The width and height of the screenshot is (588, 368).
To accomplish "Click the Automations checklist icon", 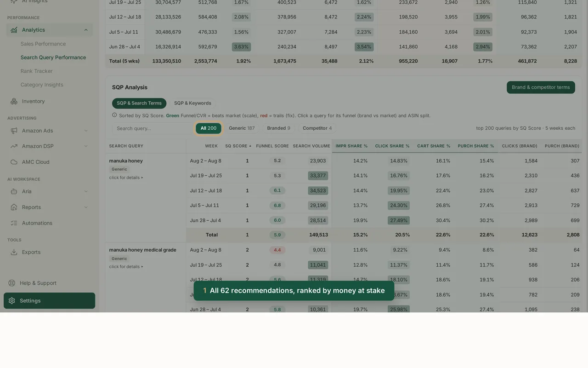I will click(x=14, y=223).
